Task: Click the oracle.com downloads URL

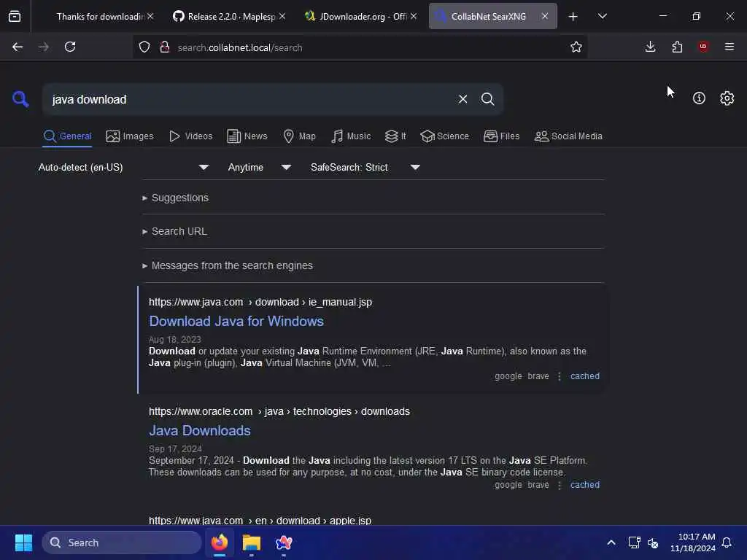Action: (x=279, y=411)
